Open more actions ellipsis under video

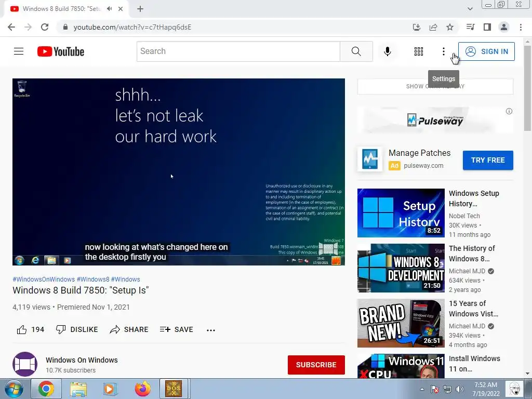pyautogui.click(x=211, y=330)
